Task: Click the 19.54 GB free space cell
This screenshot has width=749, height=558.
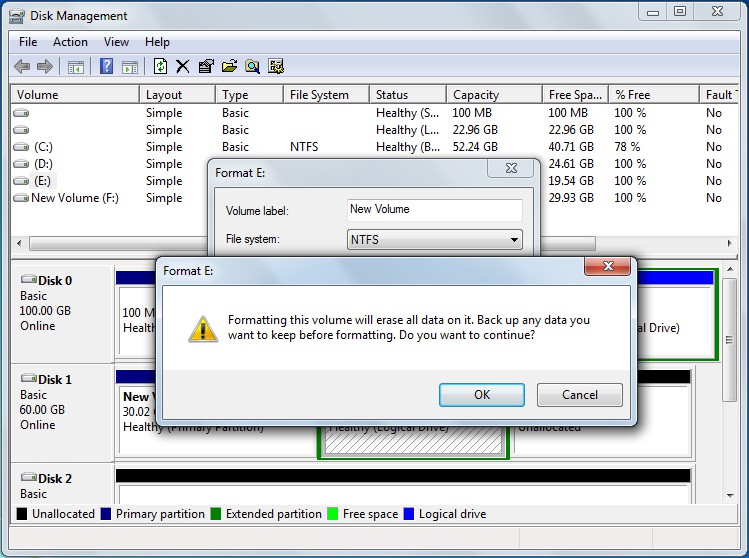Action: click(x=571, y=181)
